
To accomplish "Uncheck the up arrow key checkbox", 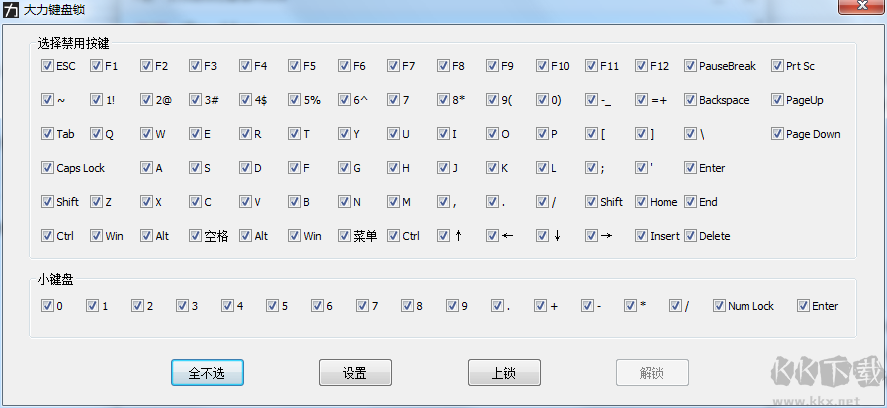I will [443, 236].
